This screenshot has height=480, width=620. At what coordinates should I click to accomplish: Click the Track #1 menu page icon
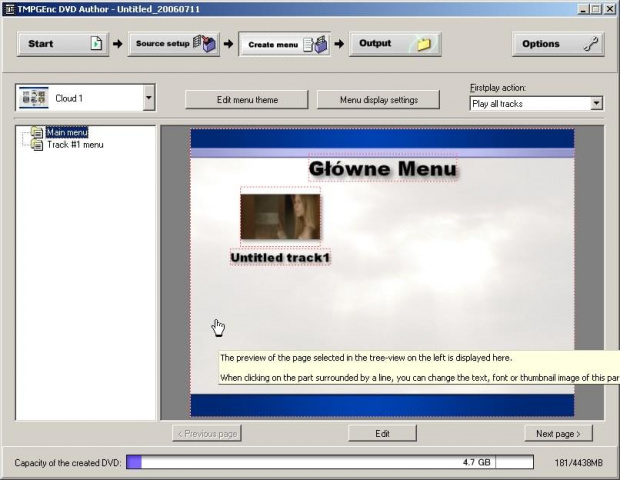37,145
